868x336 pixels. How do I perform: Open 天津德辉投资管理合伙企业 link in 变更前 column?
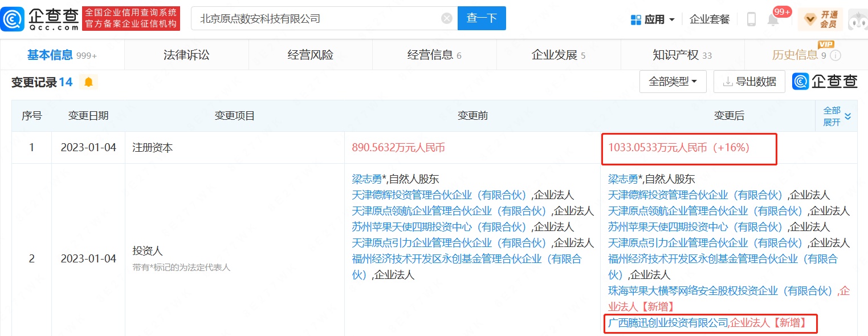click(x=441, y=195)
